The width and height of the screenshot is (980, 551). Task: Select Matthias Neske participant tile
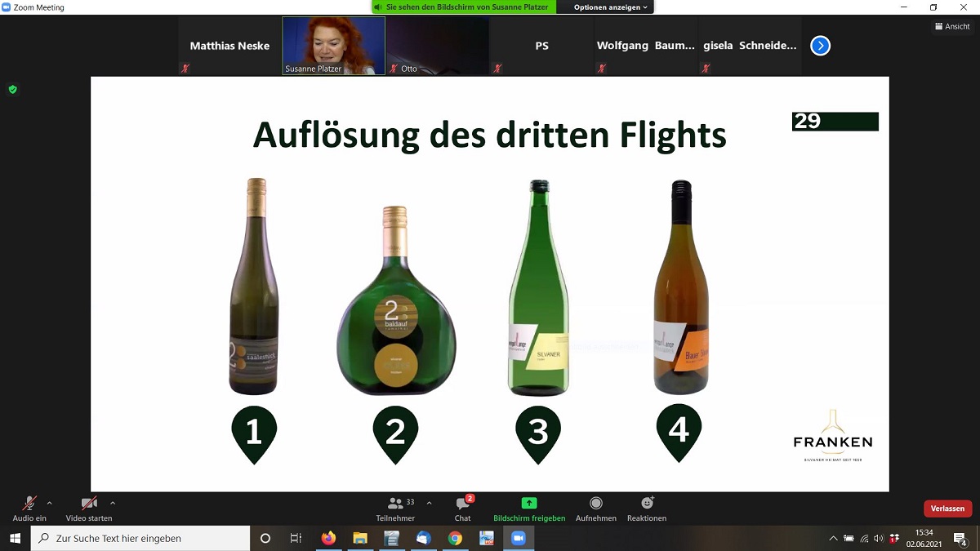point(229,46)
